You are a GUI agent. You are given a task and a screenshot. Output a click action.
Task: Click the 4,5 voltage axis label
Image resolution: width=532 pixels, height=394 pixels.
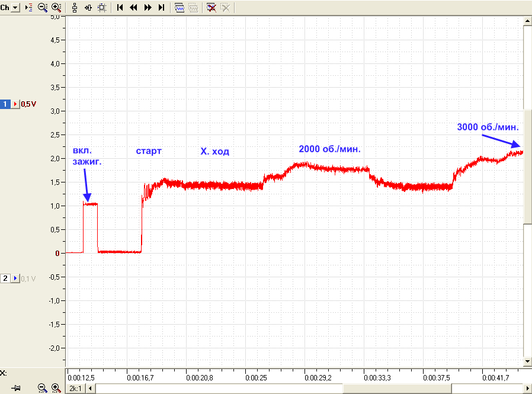55,40
